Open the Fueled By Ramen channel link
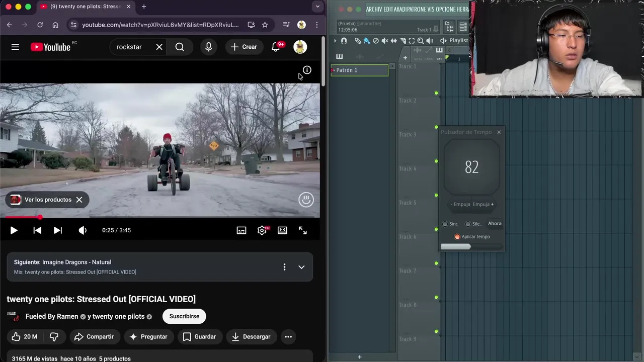644x362 pixels. (52, 316)
